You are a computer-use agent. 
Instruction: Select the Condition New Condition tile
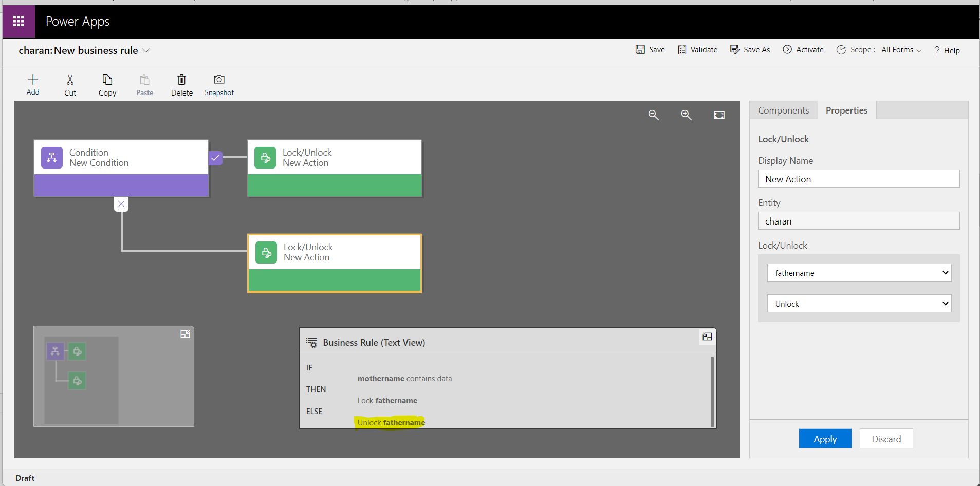click(121, 169)
